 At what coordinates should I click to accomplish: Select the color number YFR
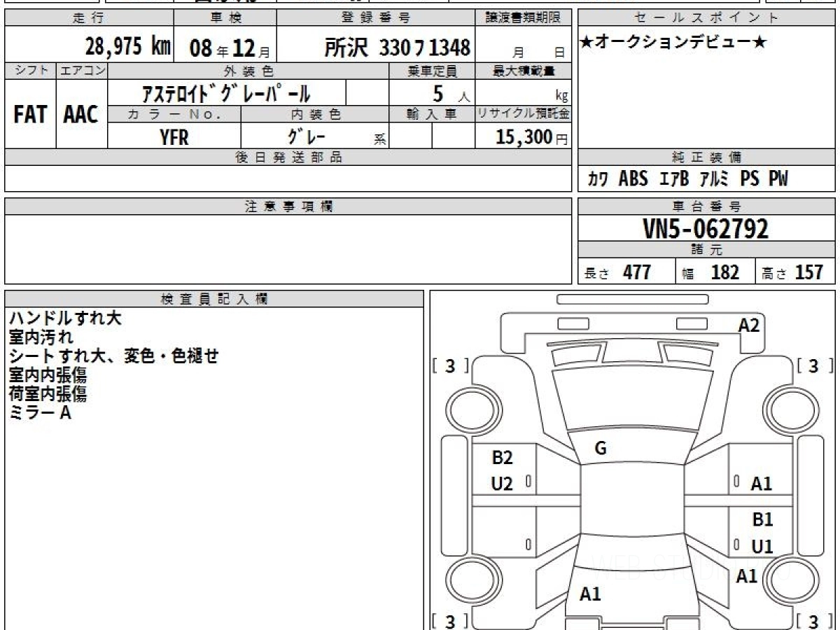tap(174, 137)
